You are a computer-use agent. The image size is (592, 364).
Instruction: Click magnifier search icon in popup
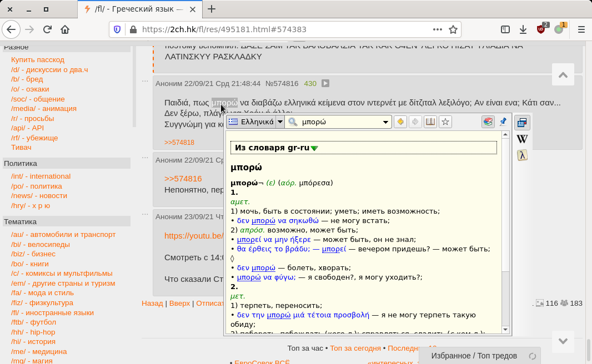tap(293, 122)
